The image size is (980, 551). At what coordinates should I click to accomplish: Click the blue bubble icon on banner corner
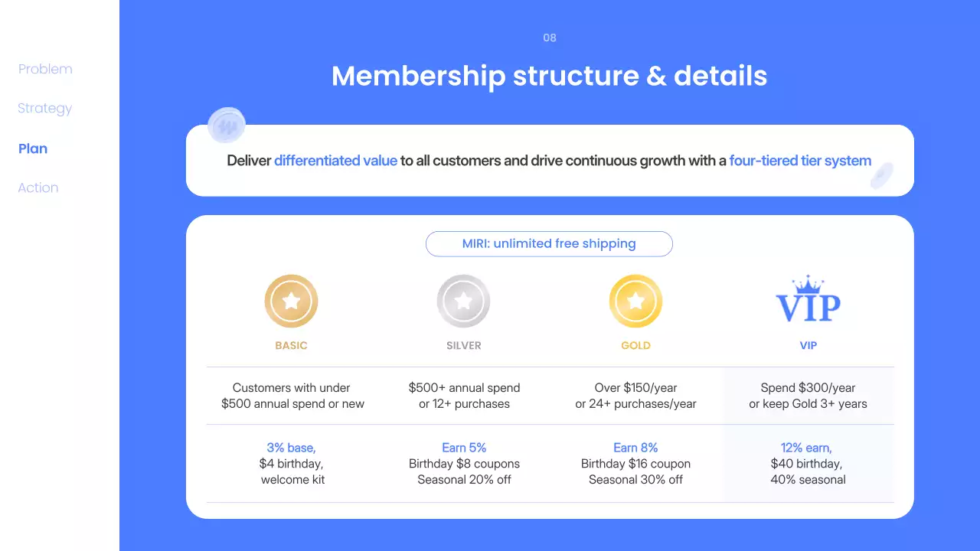[x=226, y=126]
